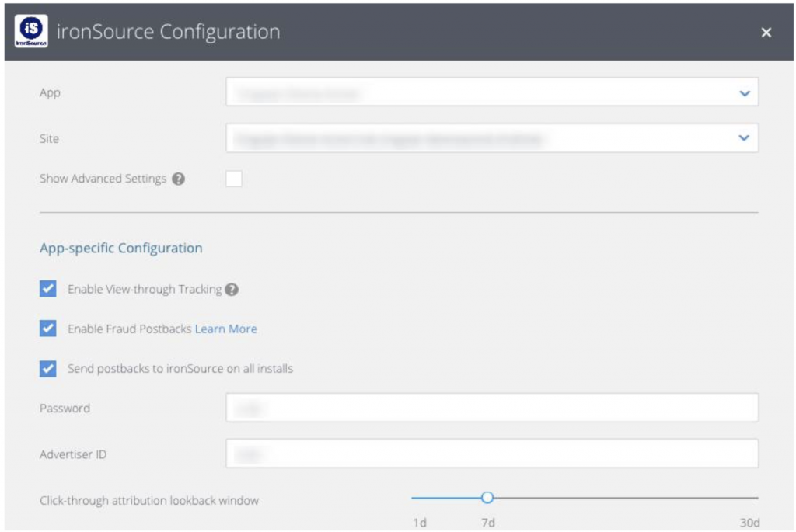
Task: Click the ironSource logo icon
Action: pos(31,33)
